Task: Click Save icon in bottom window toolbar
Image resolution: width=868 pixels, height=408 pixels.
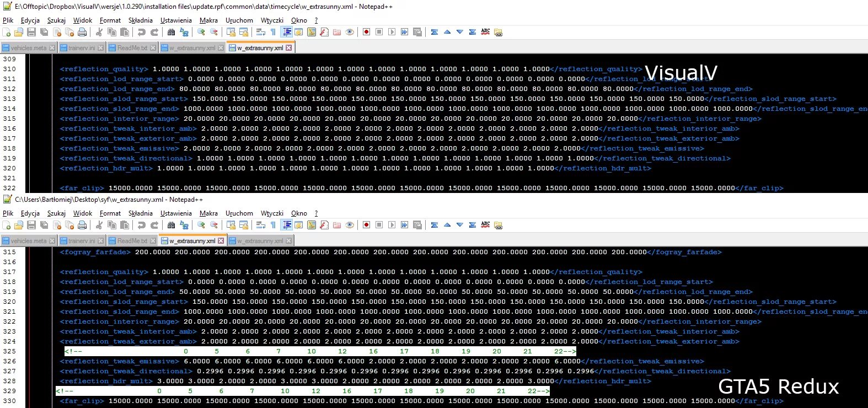Action: (31, 225)
